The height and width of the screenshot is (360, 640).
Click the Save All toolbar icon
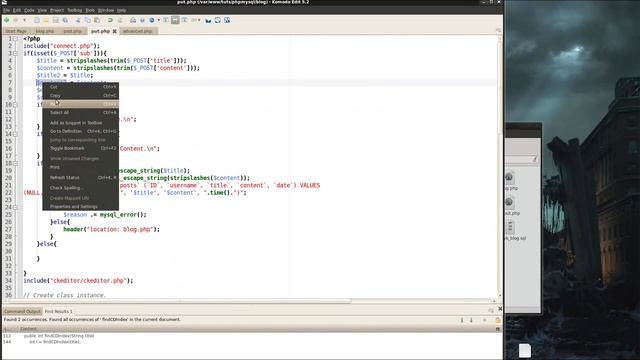[65, 20]
